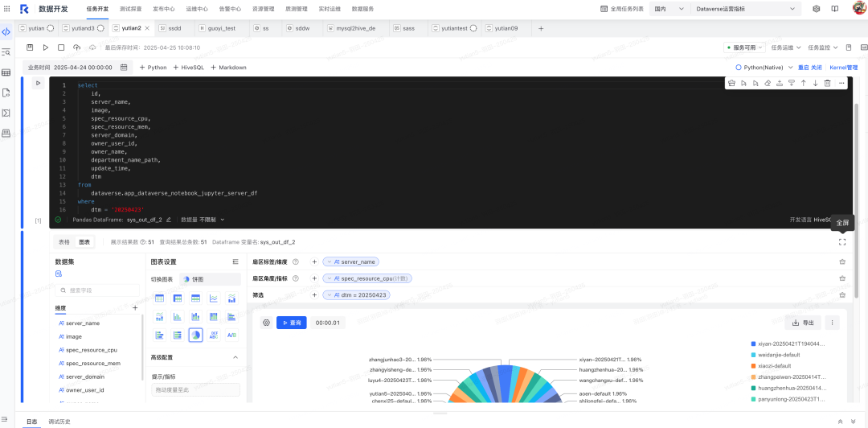
Task: Switch result view to 表格
Action: (x=65, y=241)
